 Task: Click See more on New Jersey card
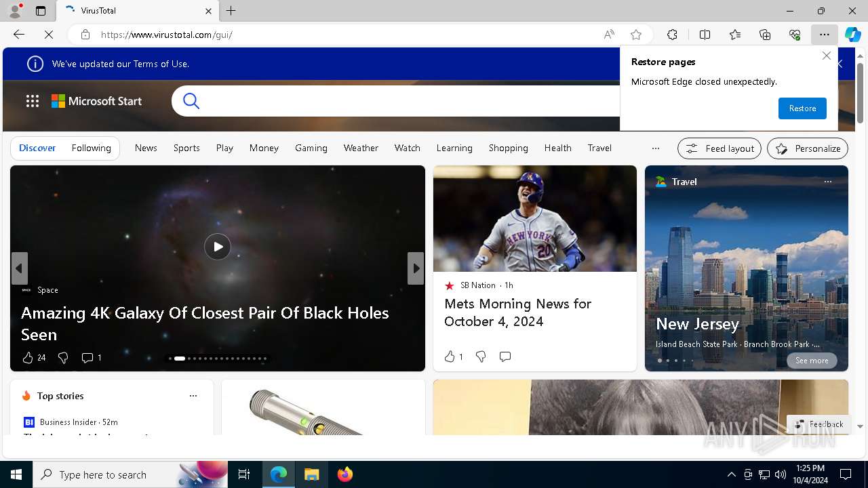coord(812,361)
